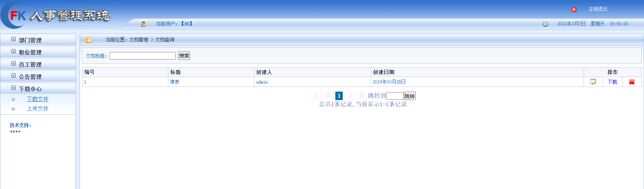This screenshot has width=644, height=189.
Task: Focus the 跳转到 page number field
Action: pyautogui.click(x=395, y=96)
